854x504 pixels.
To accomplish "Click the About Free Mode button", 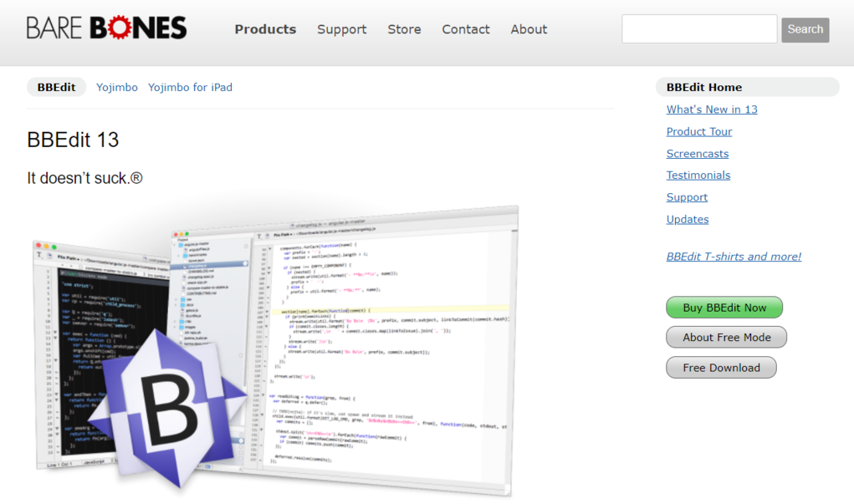I will coord(726,338).
